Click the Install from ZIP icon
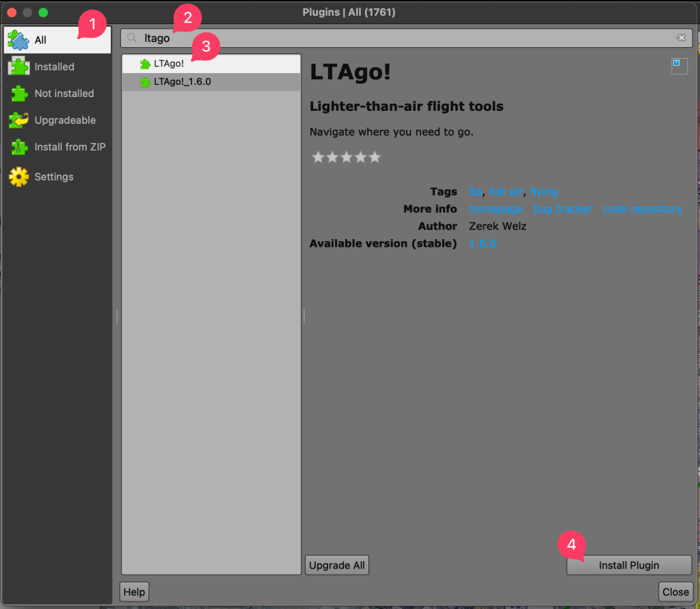 coord(18,146)
